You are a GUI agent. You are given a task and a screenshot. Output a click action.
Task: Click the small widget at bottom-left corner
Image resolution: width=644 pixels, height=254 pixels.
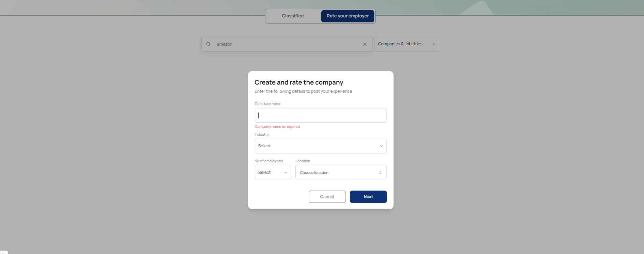4,252
